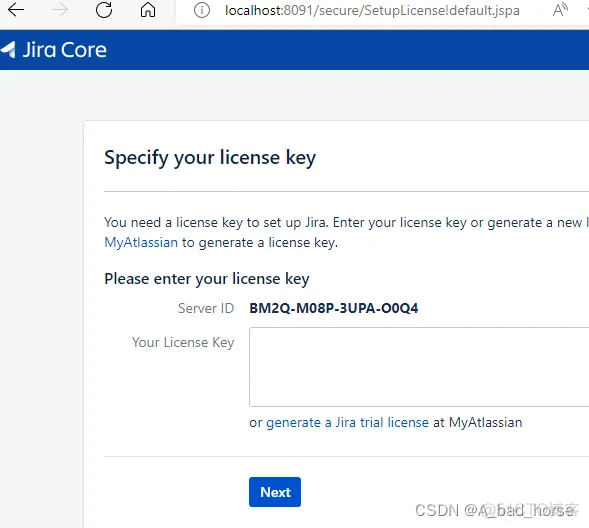The image size is (589, 528).
Task: Click the Jira Core header title text
Action: pos(64,50)
